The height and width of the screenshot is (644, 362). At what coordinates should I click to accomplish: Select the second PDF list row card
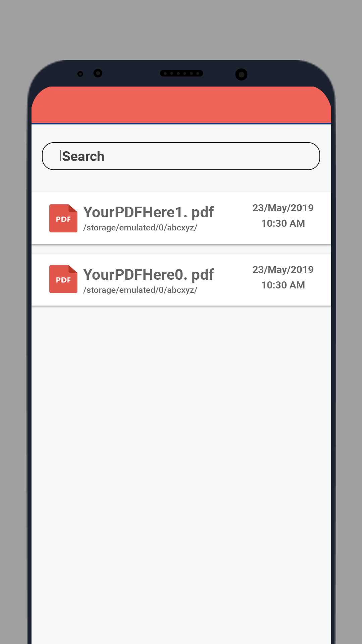click(181, 279)
